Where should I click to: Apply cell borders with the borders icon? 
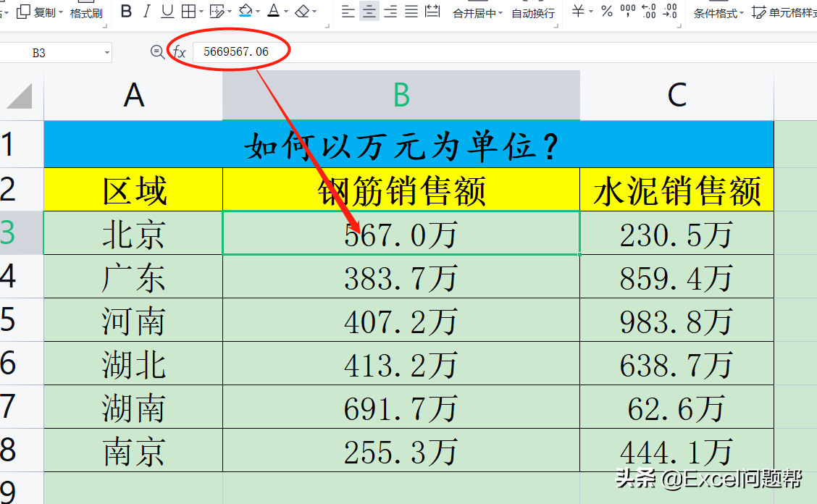pos(188,11)
